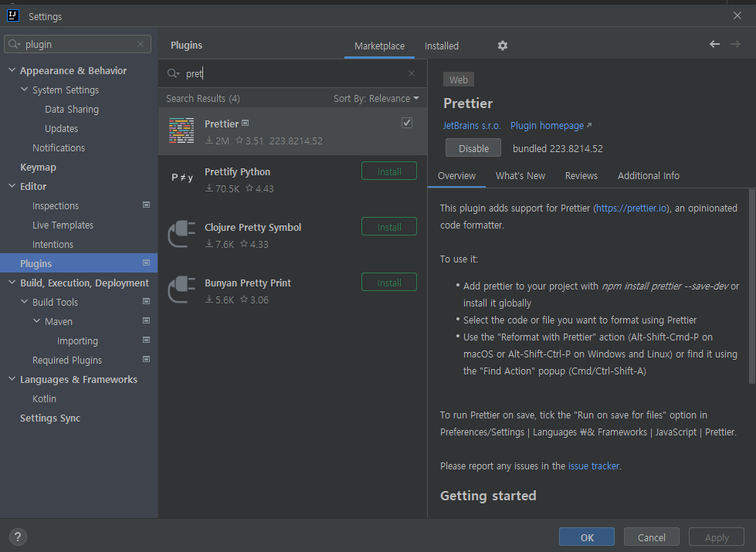Open the What's New tab

pyautogui.click(x=520, y=175)
